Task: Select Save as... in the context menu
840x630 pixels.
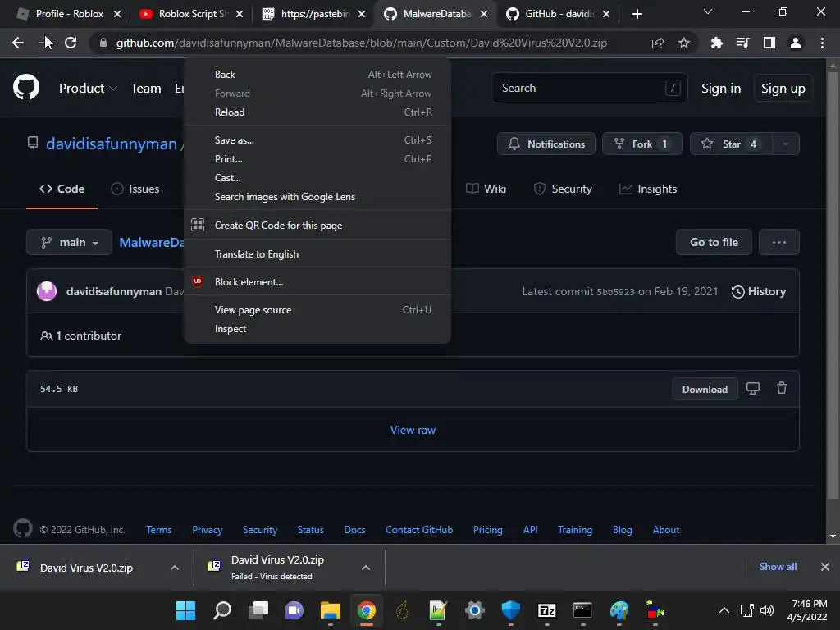Action: tap(317, 139)
